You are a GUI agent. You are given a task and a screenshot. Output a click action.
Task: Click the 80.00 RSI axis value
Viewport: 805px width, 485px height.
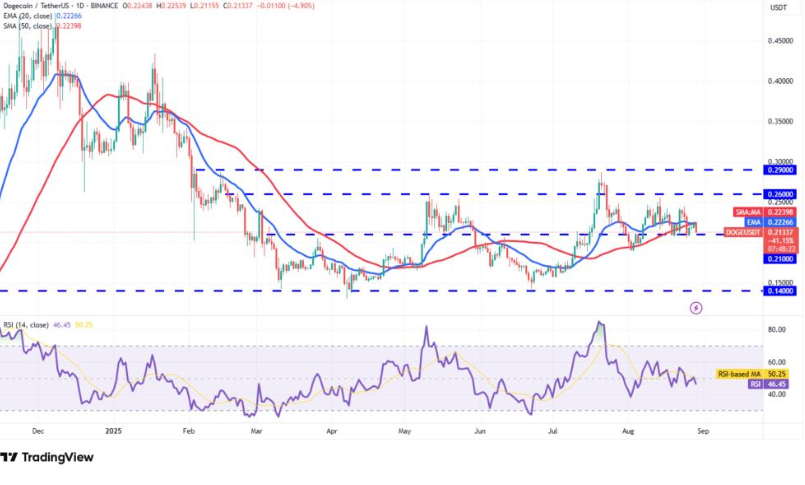pyautogui.click(x=776, y=329)
